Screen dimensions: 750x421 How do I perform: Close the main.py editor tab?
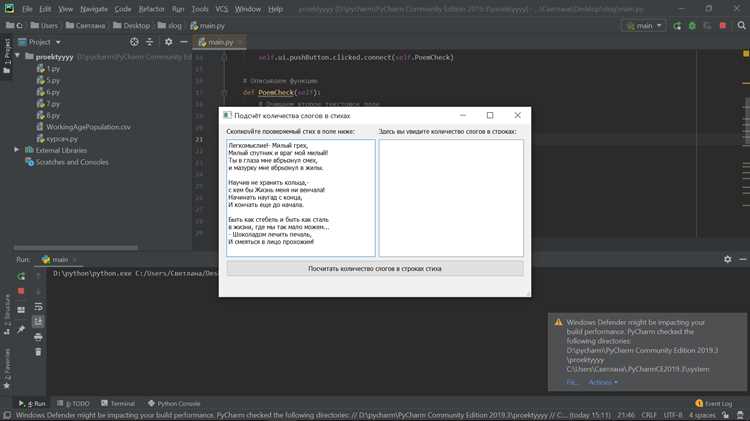pos(240,42)
